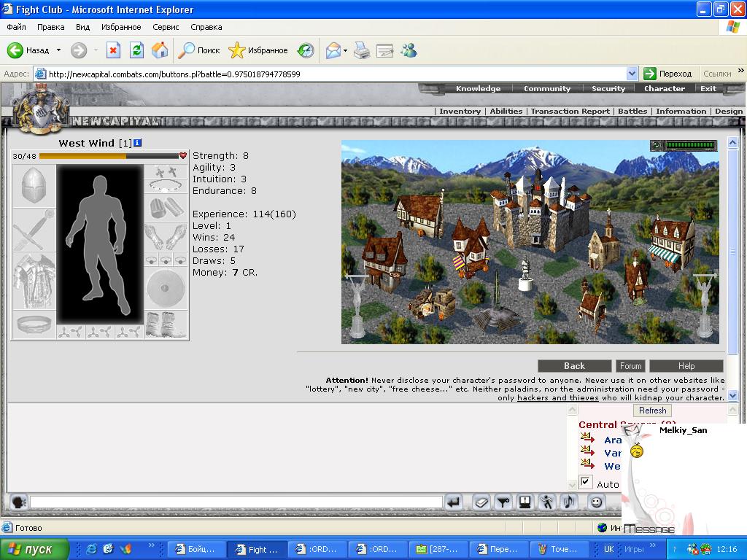Select the belt equipment slot
The width and height of the screenshot is (747, 560).
coord(34,324)
